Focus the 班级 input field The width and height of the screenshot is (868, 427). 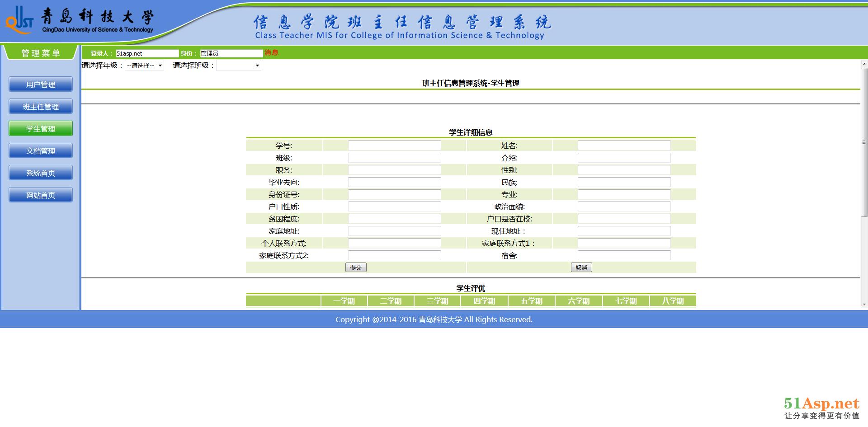coord(394,158)
